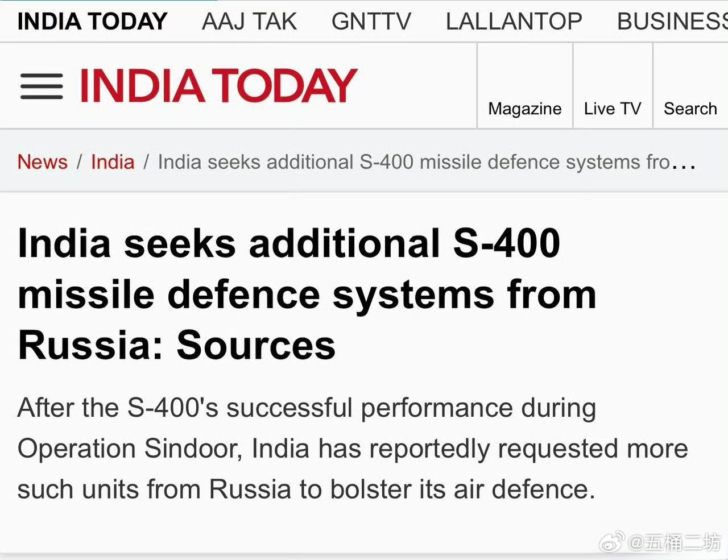
Task: Click the @五桶二坊 watermark username
Action: 675,543
